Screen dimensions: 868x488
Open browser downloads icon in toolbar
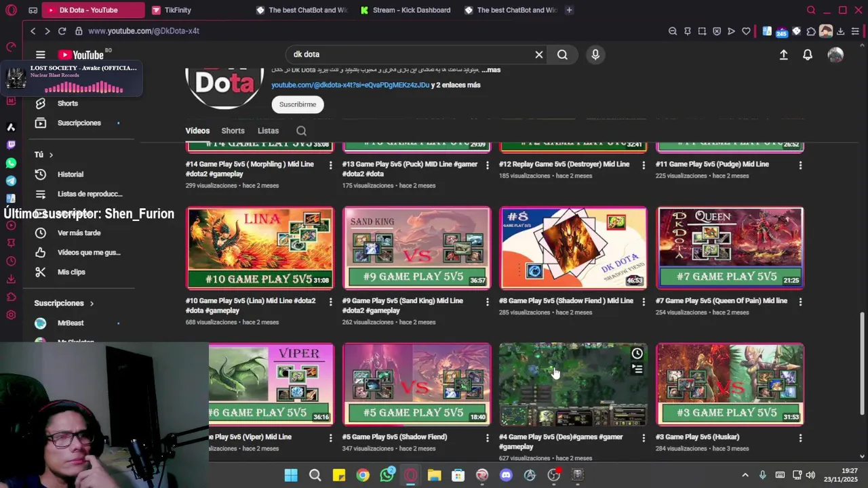tap(840, 30)
